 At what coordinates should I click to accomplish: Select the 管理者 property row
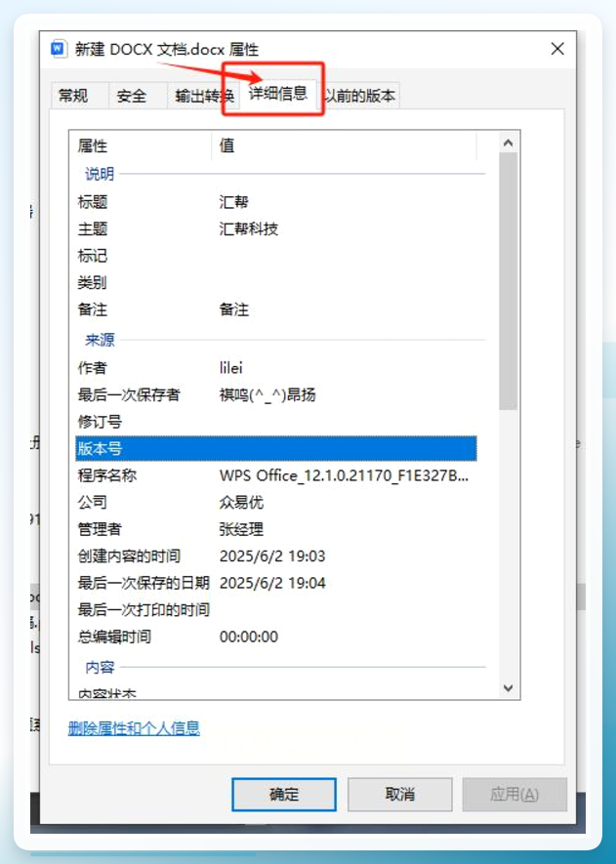(x=275, y=529)
